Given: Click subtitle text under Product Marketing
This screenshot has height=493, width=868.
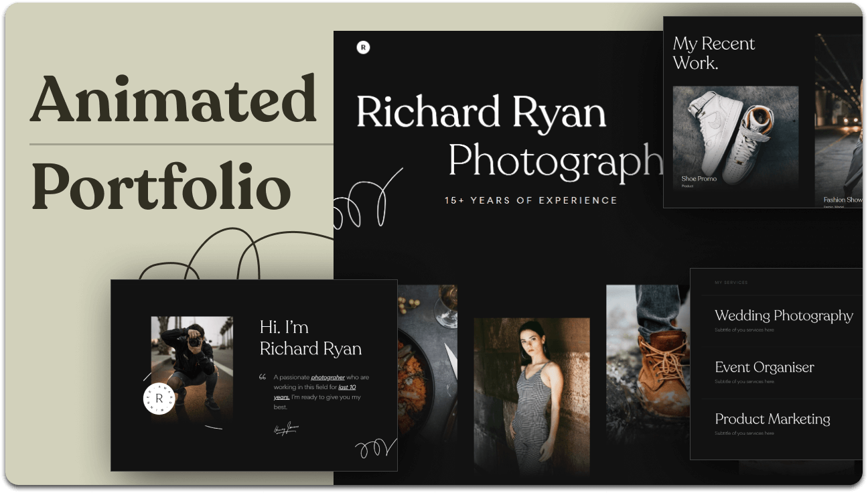Looking at the screenshot, I should [744, 433].
